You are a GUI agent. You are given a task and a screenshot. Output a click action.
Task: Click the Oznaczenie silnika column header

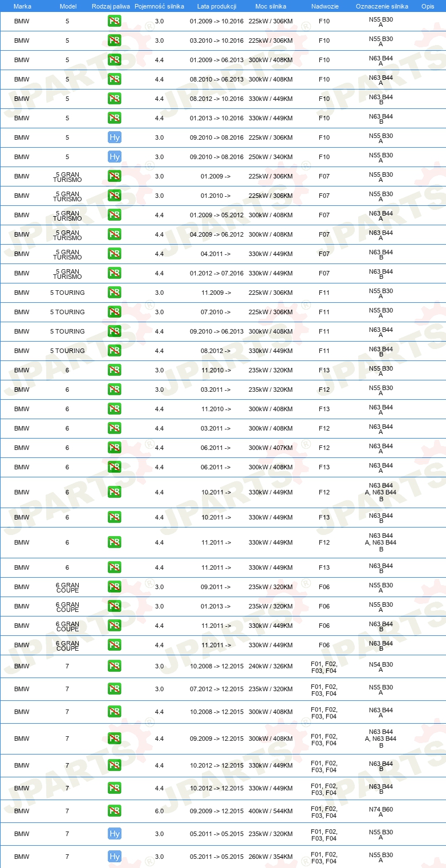pos(382,6)
